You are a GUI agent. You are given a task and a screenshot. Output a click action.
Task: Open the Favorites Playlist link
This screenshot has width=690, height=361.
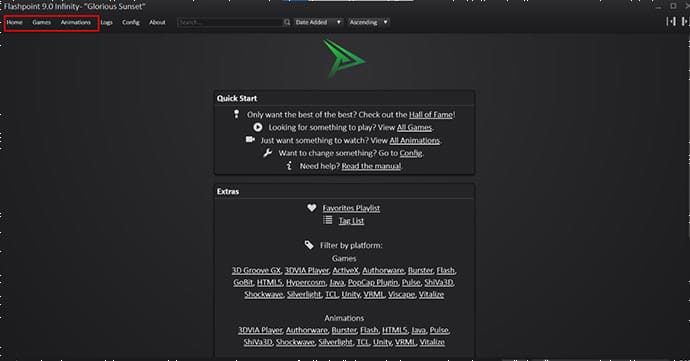351,208
